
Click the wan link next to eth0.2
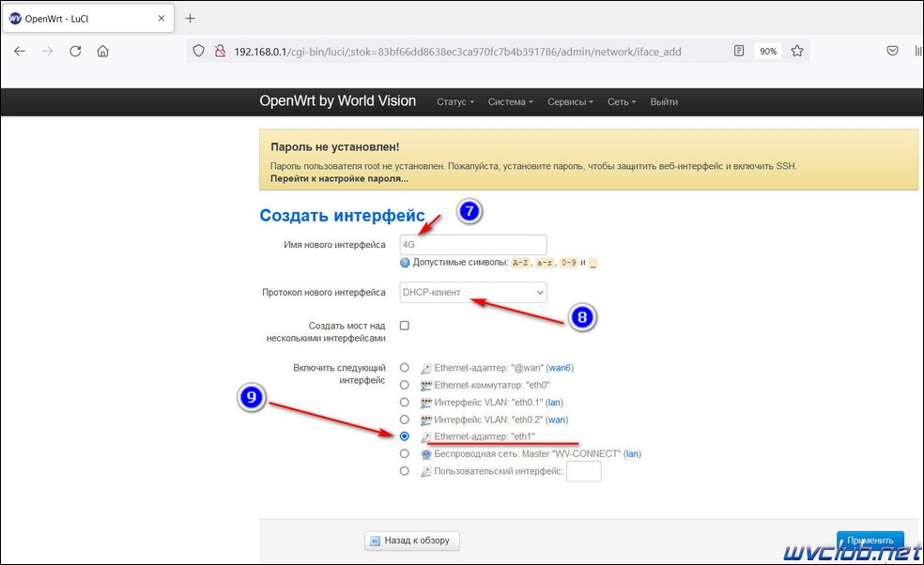[x=557, y=420]
